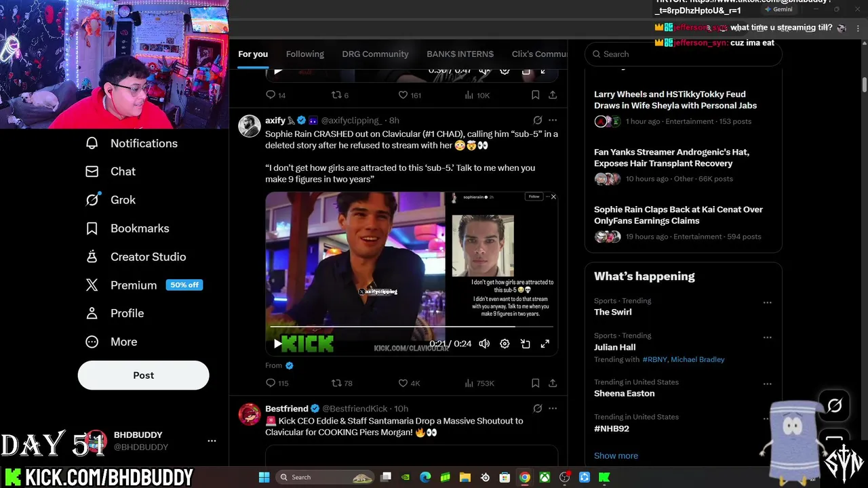Like axify post with 4K likes

409,383
